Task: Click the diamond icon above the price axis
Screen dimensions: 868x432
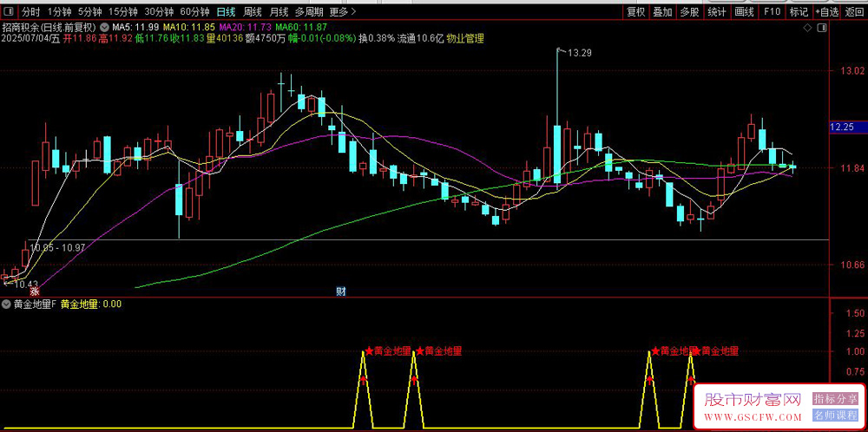Action: (807, 28)
